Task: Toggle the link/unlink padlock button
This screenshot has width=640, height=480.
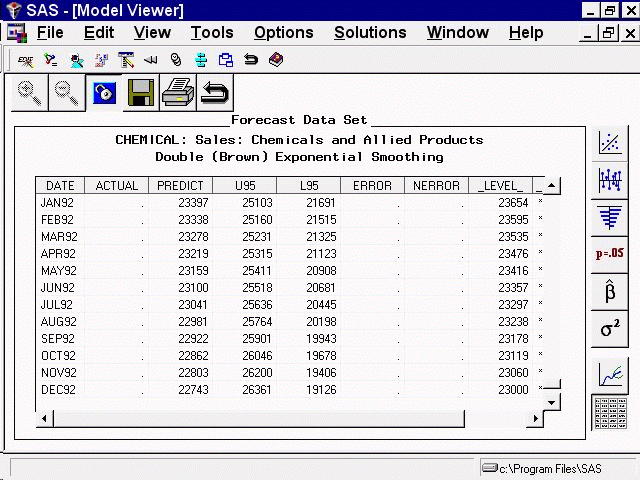Action: click(102, 93)
